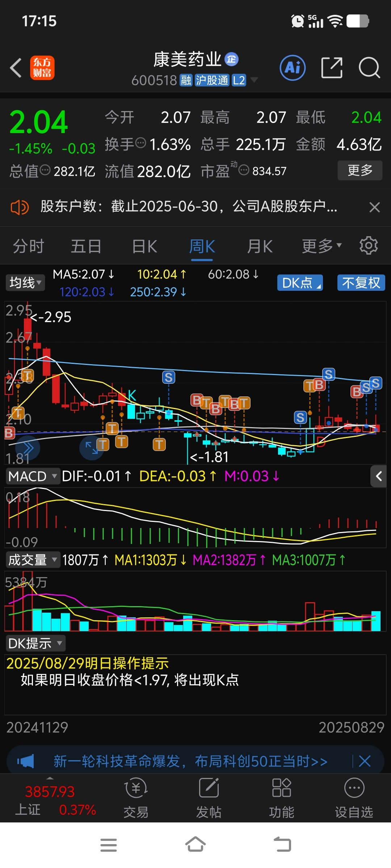Switch to the 五日 tab

(x=86, y=247)
